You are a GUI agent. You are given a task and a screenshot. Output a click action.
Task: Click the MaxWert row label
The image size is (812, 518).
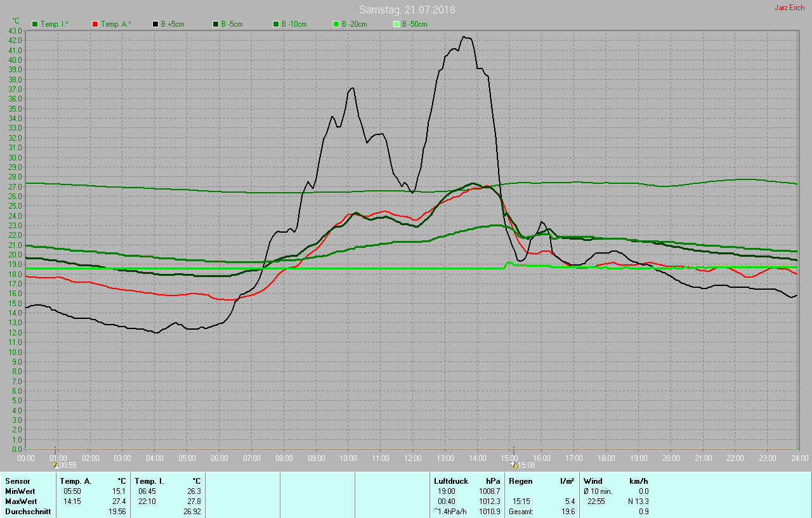coord(21,501)
